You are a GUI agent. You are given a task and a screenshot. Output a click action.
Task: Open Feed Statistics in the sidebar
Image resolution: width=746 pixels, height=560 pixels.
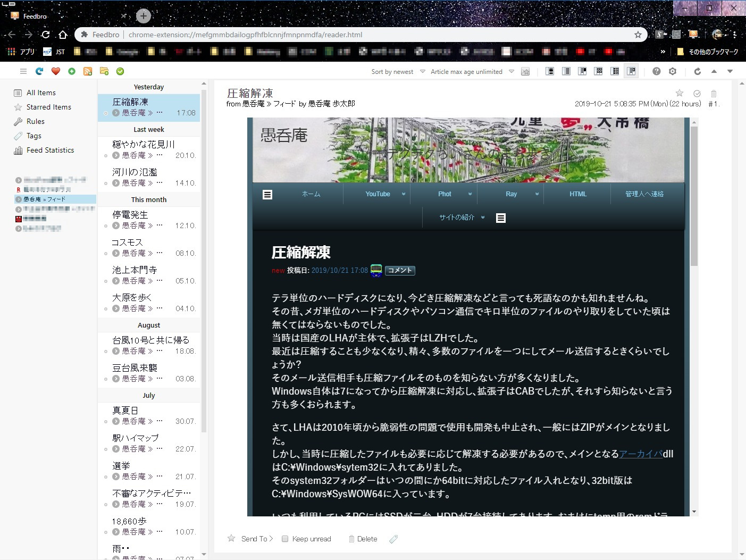pos(50,150)
